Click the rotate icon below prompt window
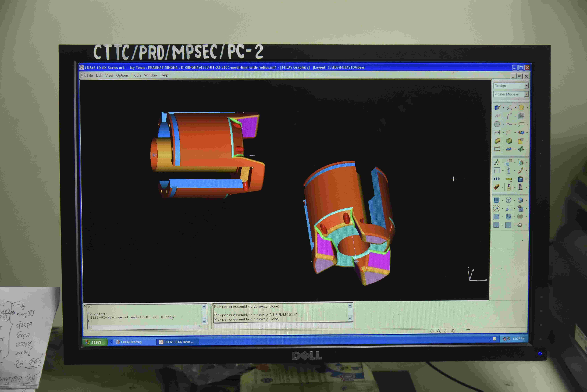Screen dimensions: 587x392 click(446, 331)
